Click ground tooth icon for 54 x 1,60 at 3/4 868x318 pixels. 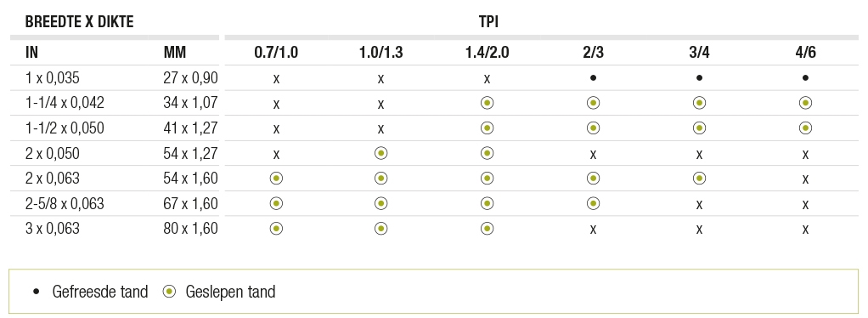point(699,179)
